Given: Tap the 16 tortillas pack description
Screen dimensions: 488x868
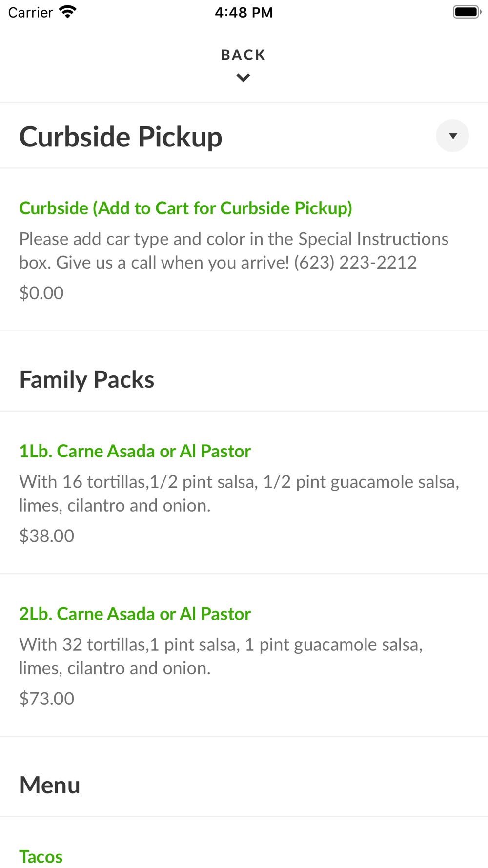Looking at the screenshot, I should [239, 494].
